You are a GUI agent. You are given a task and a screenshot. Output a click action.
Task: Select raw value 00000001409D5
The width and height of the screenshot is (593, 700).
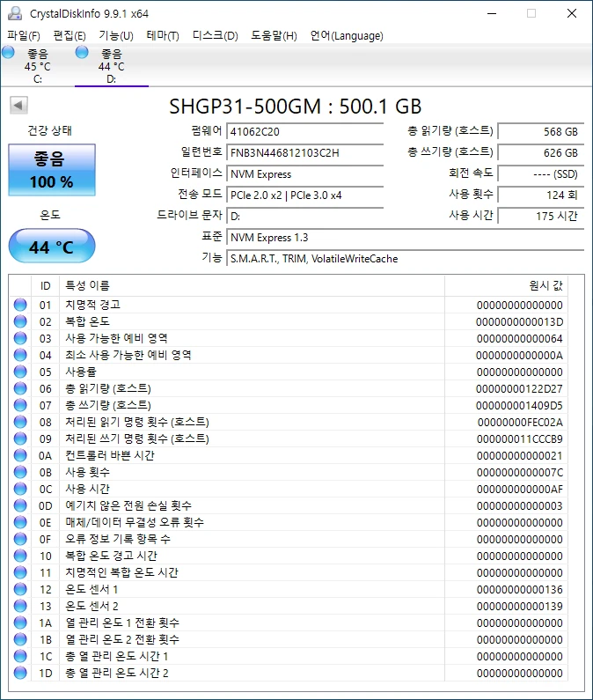(x=519, y=405)
